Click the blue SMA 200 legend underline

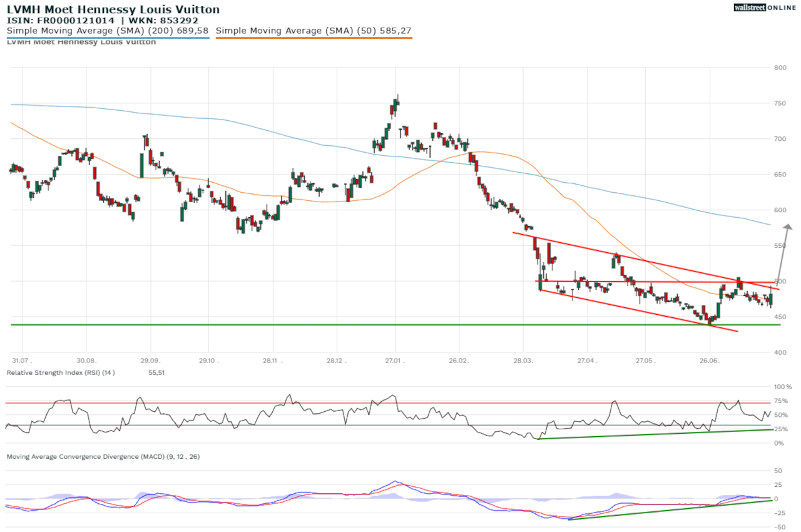point(108,38)
